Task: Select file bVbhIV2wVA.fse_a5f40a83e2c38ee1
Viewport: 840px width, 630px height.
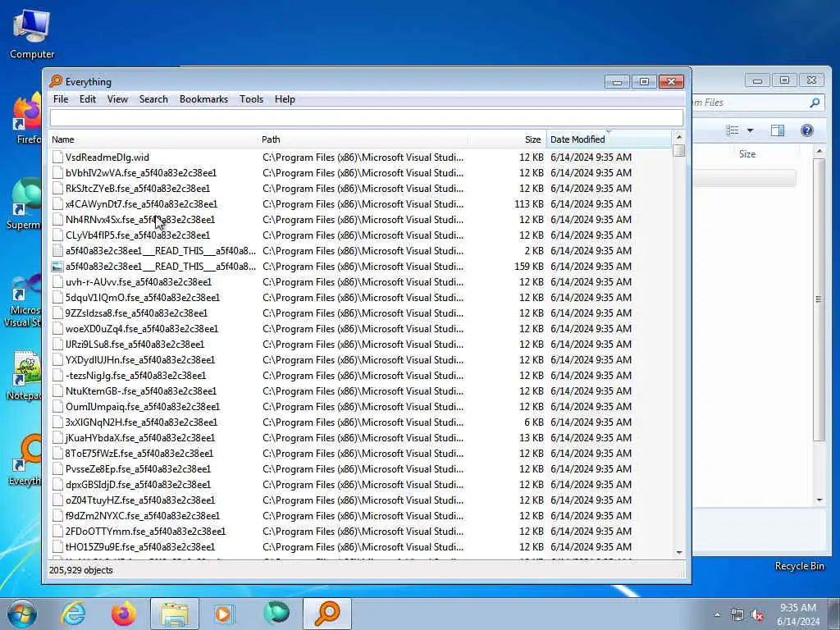Action: tap(141, 172)
